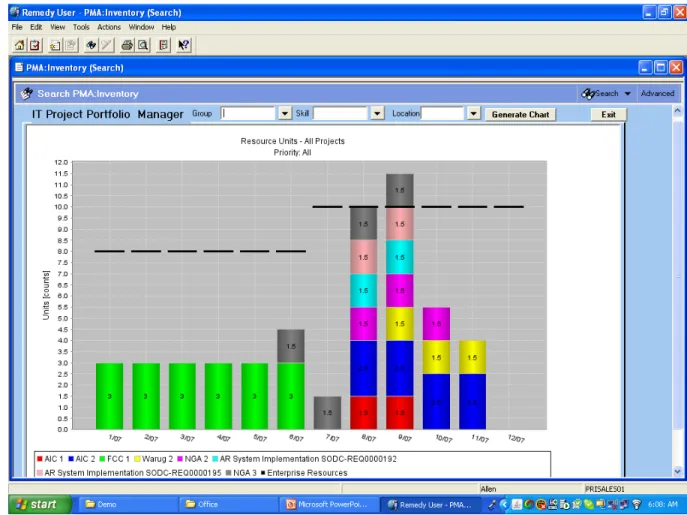Image resolution: width=687 pixels, height=515 pixels.
Task: Click 'Enterprise Resources' legend label
Action: click(x=307, y=473)
